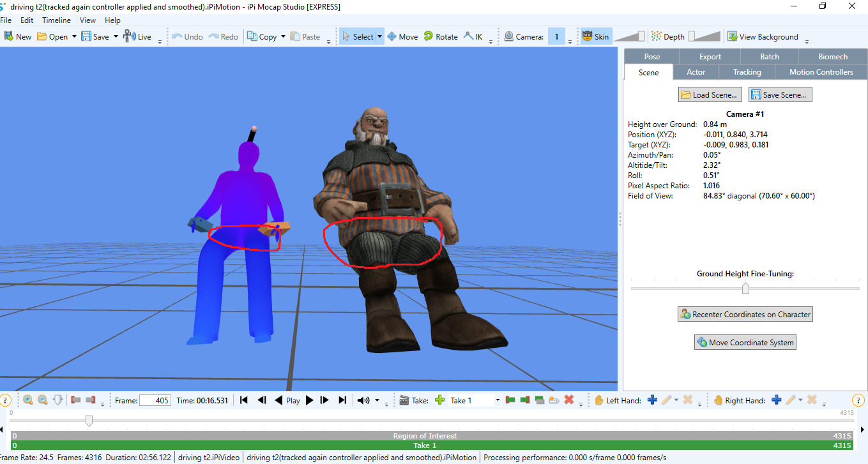The width and height of the screenshot is (868, 464).
Task: Add Right Hand controller
Action: (776, 400)
